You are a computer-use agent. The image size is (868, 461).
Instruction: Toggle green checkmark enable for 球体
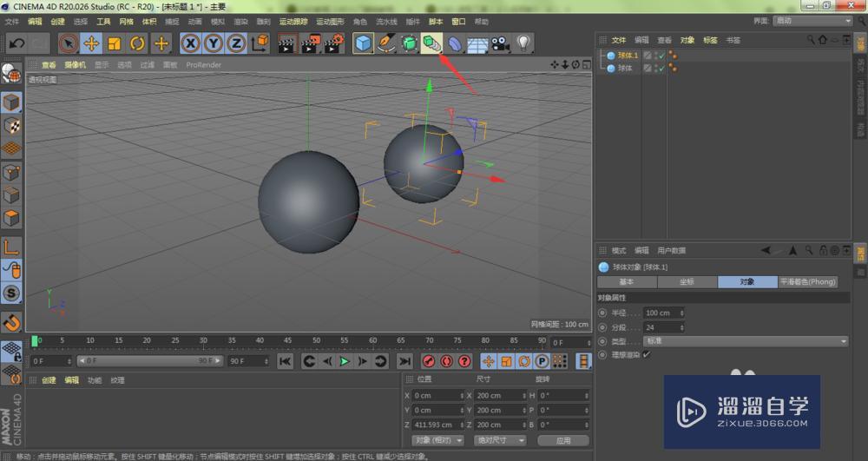pyautogui.click(x=661, y=68)
